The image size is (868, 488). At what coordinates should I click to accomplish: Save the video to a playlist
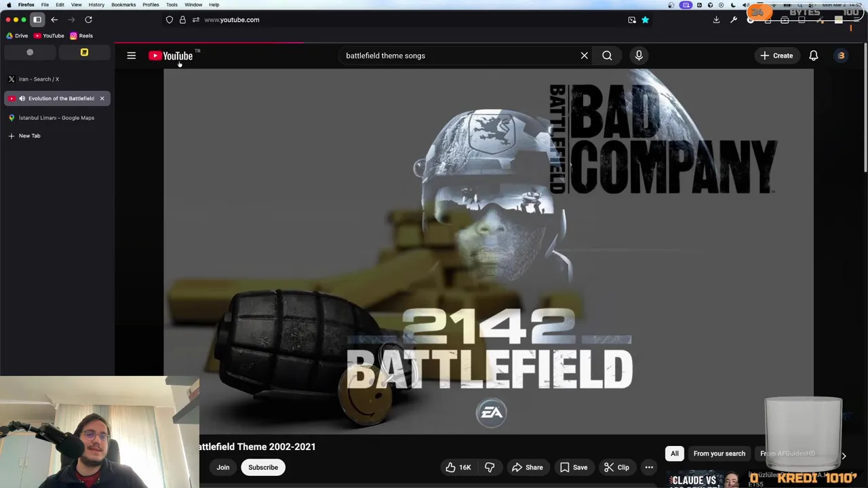(574, 467)
